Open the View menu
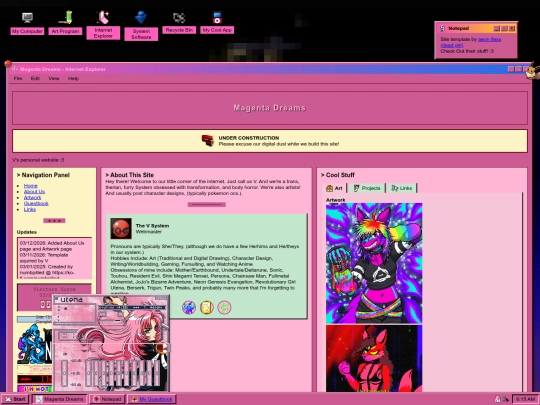The height and width of the screenshot is (405, 540). [54, 79]
